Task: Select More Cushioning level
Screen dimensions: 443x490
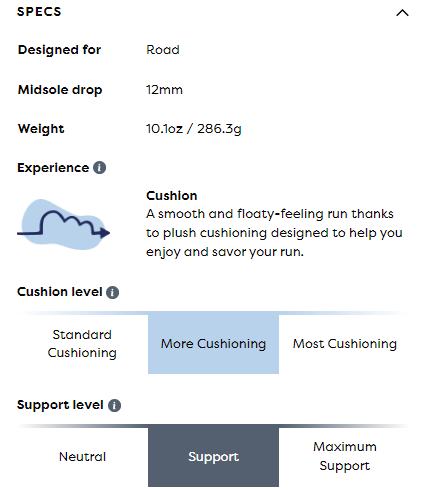Action: 213,344
